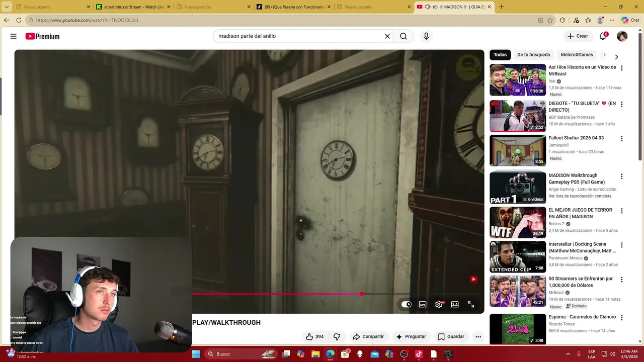Open Fallout Shelter 2026 04 03 thumbnail
The height and width of the screenshot is (362, 644).
tap(518, 150)
